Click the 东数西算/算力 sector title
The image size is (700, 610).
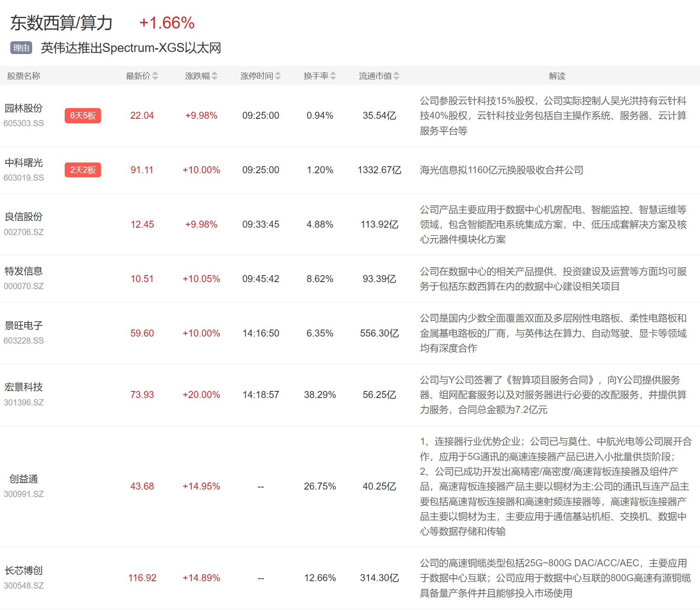point(61,23)
